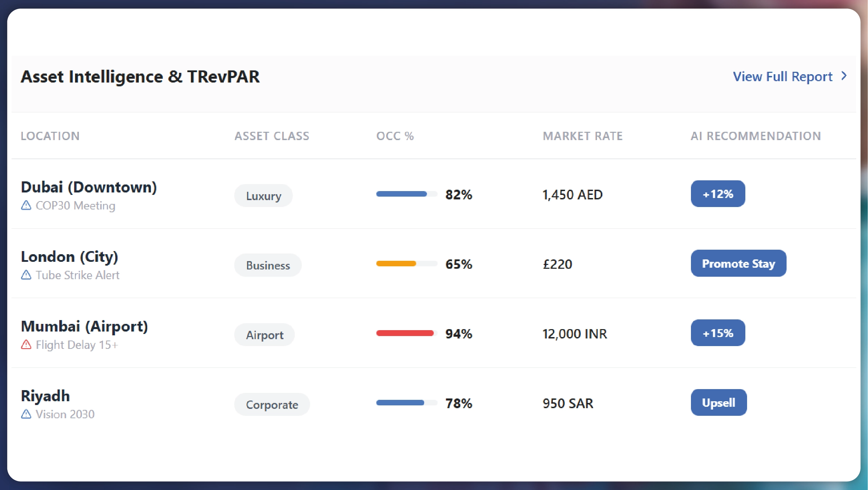Select the Airport asset class badge

point(264,334)
